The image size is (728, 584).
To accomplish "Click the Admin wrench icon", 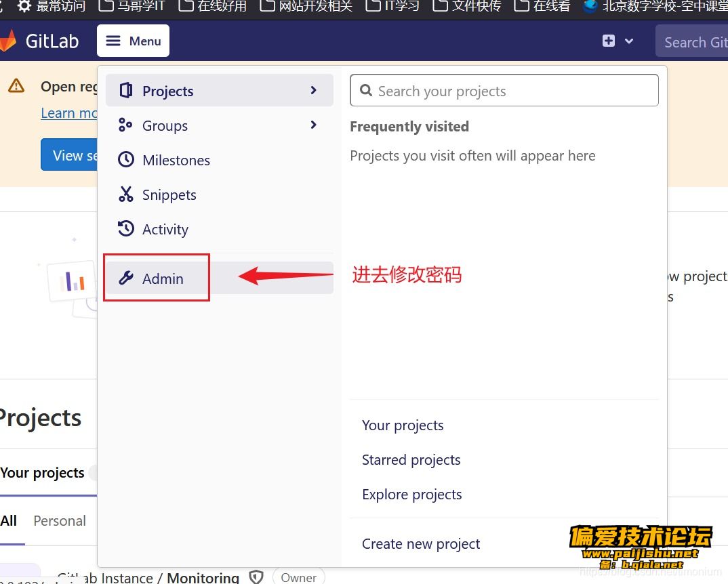I will 126,278.
